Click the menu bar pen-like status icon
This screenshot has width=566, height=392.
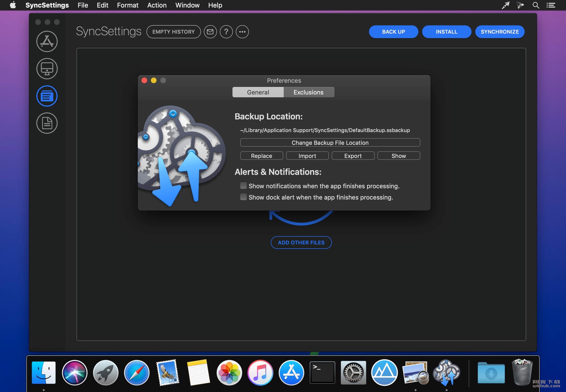505,5
